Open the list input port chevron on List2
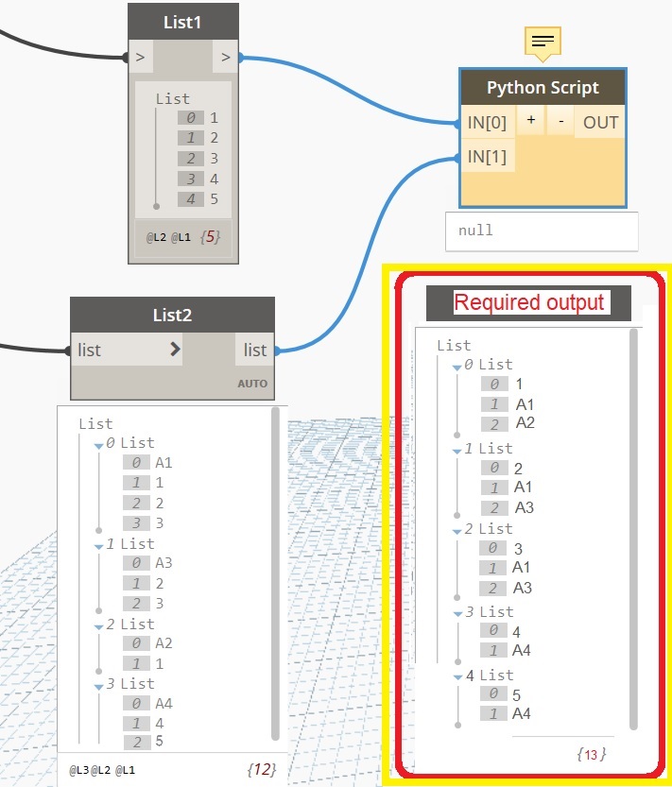Screen dimensions: 672x787 [175, 349]
